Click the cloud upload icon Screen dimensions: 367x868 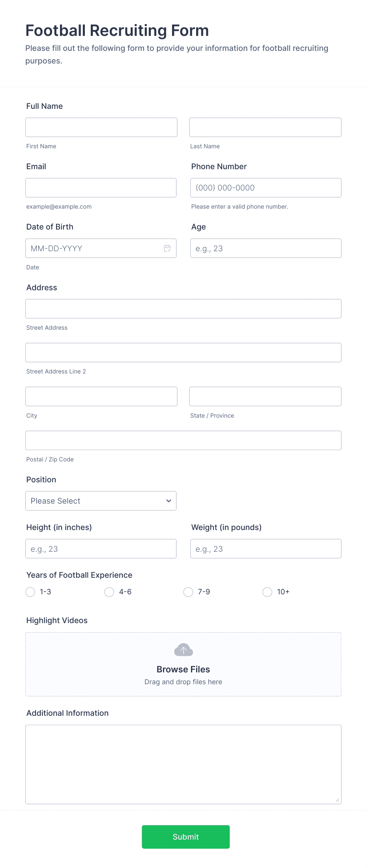point(183,649)
